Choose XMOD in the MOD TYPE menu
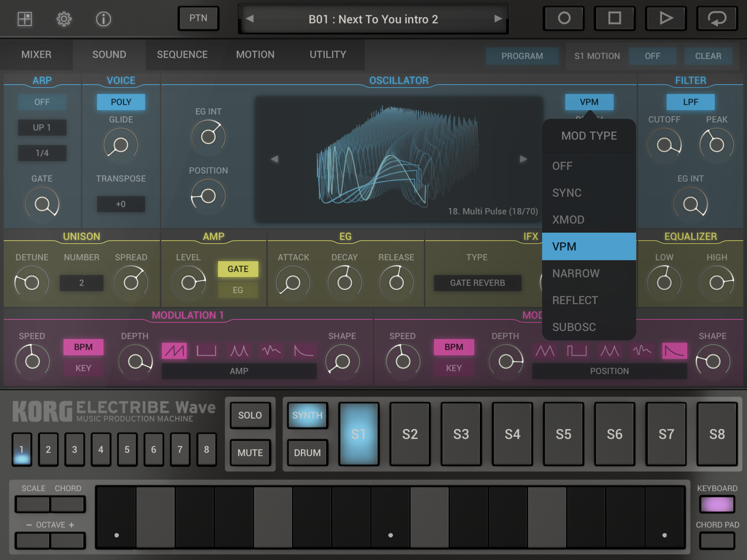Image resolution: width=747 pixels, height=560 pixels. point(589,220)
